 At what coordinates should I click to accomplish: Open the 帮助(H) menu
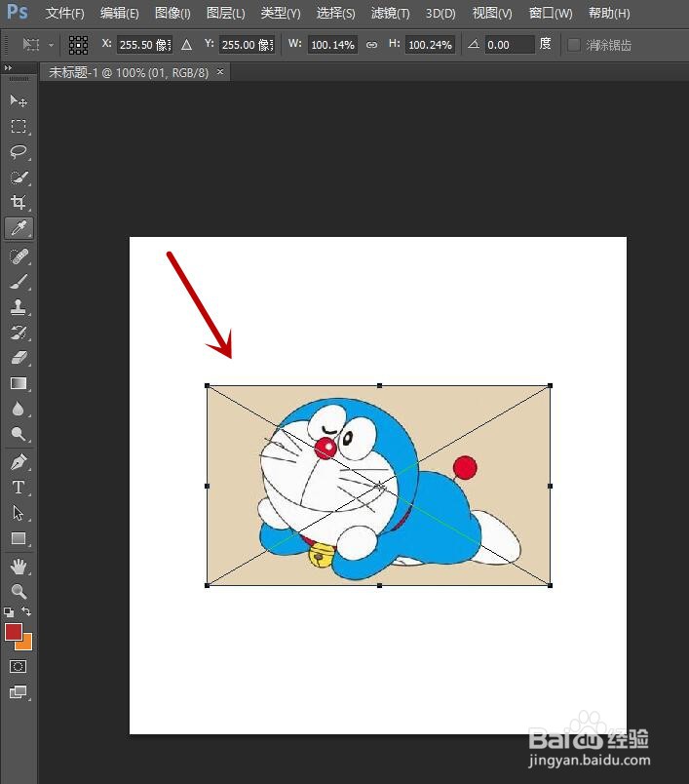point(609,13)
